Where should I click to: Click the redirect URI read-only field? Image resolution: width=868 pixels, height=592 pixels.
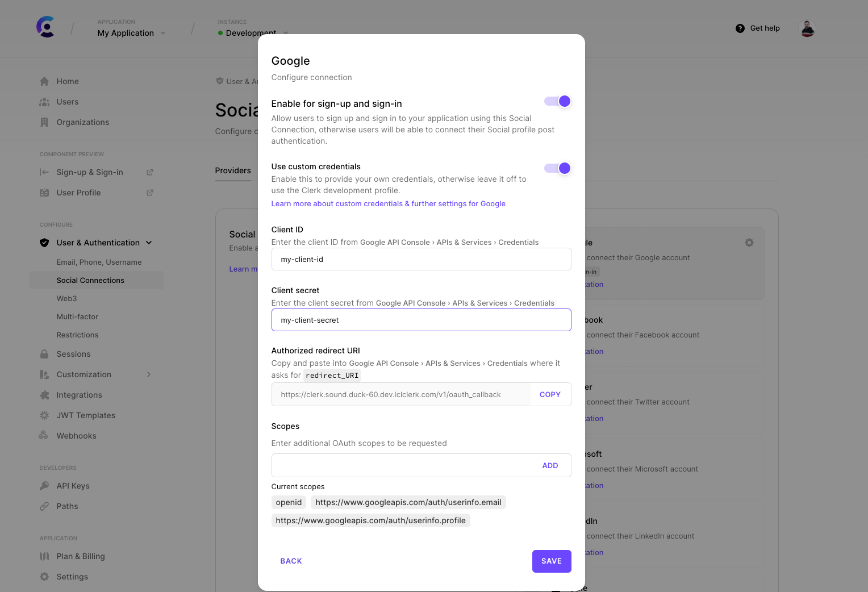tap(401, 394)
